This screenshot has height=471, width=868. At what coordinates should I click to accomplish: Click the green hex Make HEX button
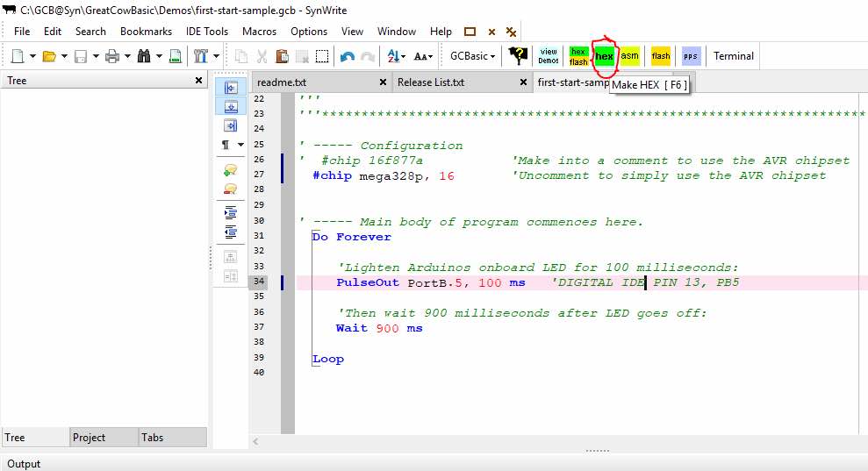604,56
